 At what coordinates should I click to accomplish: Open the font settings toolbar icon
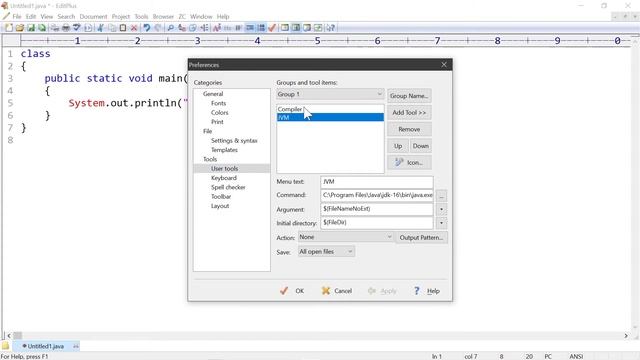(x=217, y=28)
